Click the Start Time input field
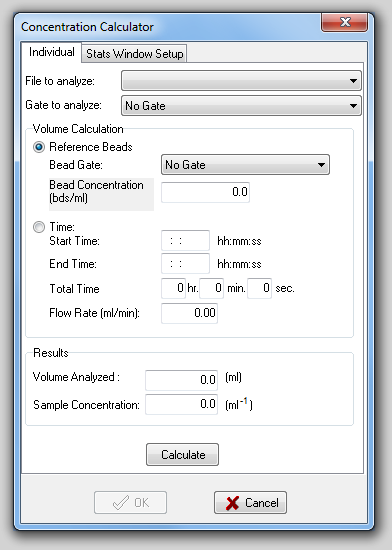This screenshot has height=550, width=392. click(x=185, y=241)
